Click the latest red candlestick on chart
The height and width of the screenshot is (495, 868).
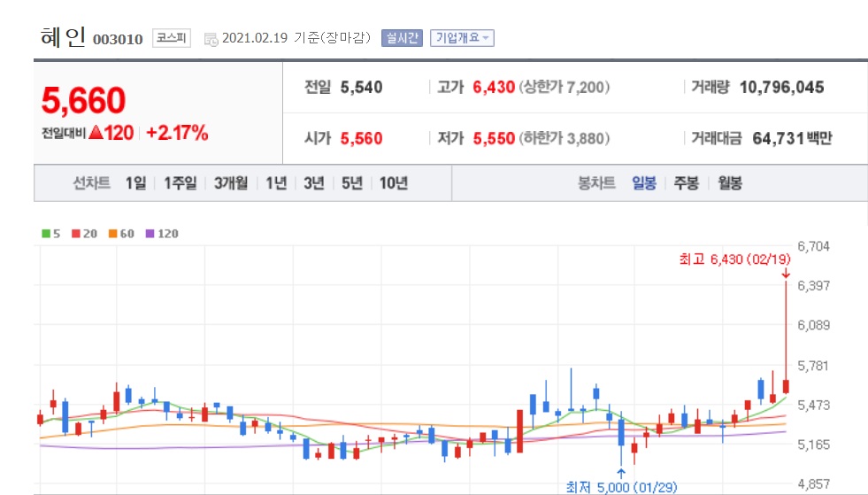click(786, 386)
